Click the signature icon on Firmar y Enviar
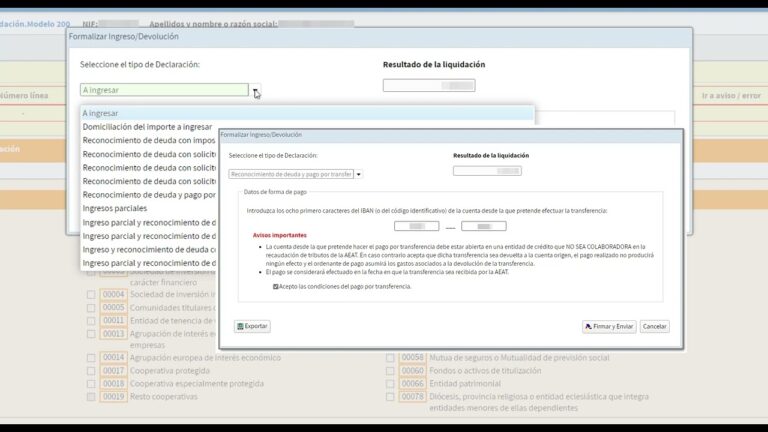Viewport: 768px width, 432px height. [588, 327]
